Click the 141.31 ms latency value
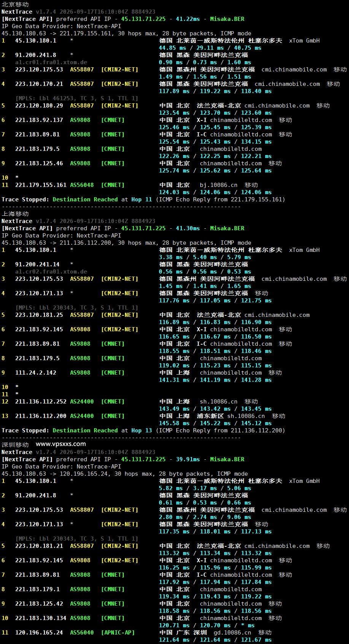Image resolution: width=349 pixels, height=644 pixels. (x=174, y=380)
